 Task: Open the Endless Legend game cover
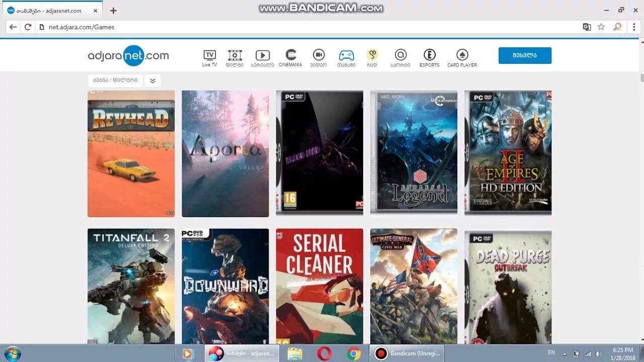414,153
